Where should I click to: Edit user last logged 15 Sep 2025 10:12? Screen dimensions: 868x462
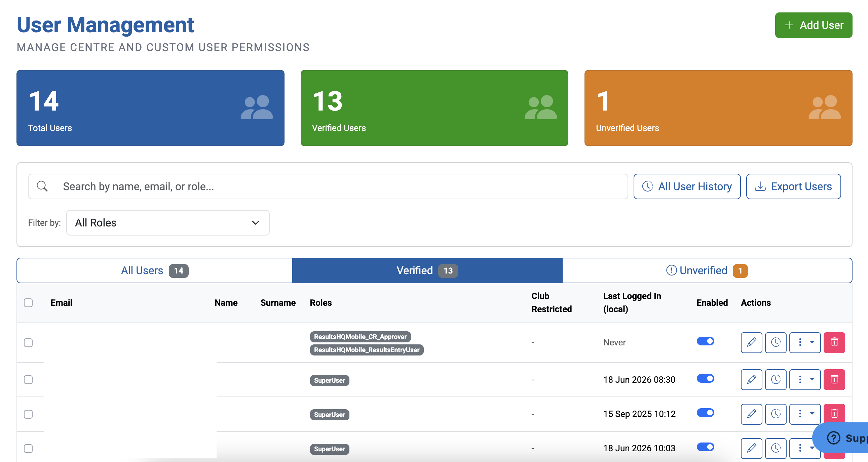coord(751,414)
